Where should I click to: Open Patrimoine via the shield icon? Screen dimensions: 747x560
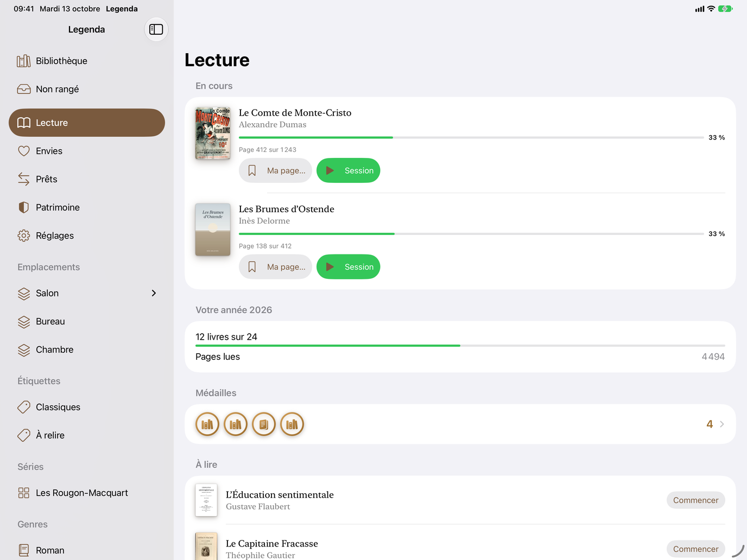24,207
